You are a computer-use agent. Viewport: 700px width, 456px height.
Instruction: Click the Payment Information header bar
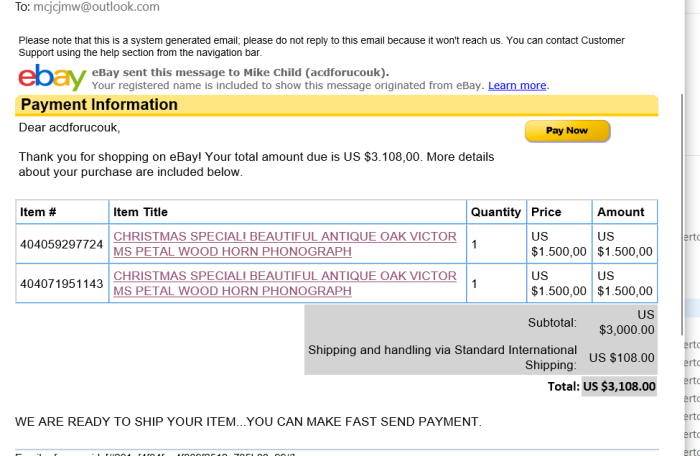(x=337, y=105)
